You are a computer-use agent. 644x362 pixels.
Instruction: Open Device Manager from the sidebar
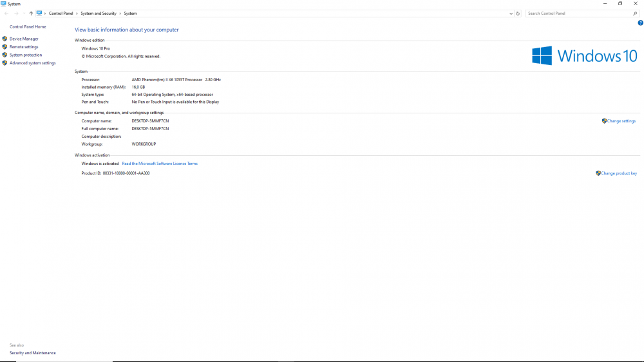click(x=24, y=39)
